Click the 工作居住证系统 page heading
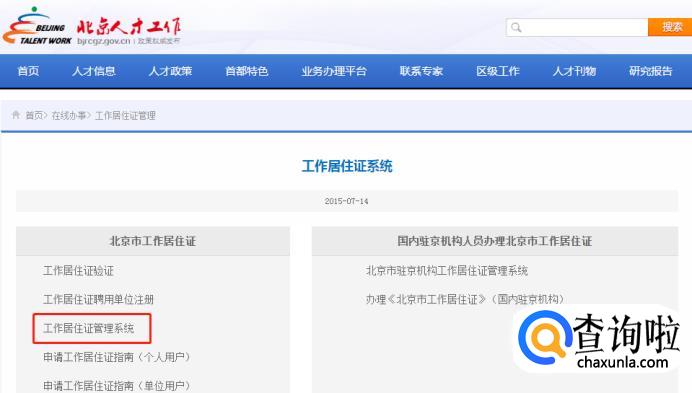This screenshot has height=393, width=692. click(x=347, y=166)
